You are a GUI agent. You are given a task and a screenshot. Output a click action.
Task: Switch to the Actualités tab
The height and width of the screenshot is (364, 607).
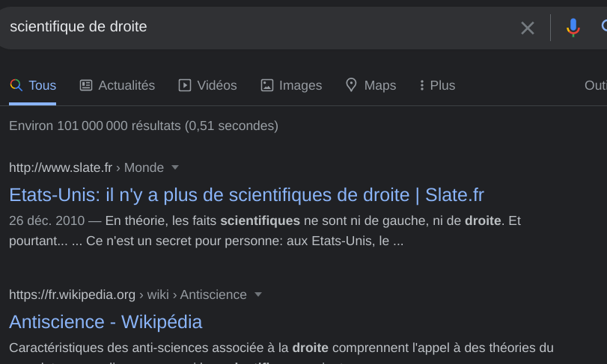pos(118,85)
